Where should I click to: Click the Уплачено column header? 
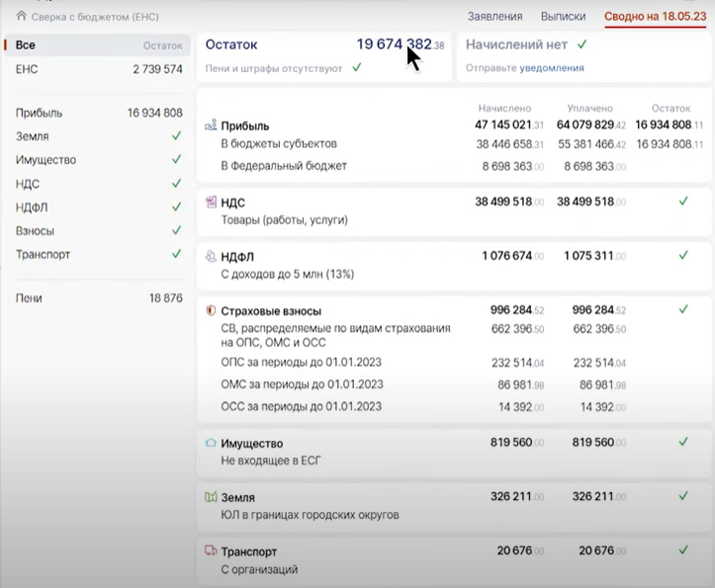[x=589, y=109]
